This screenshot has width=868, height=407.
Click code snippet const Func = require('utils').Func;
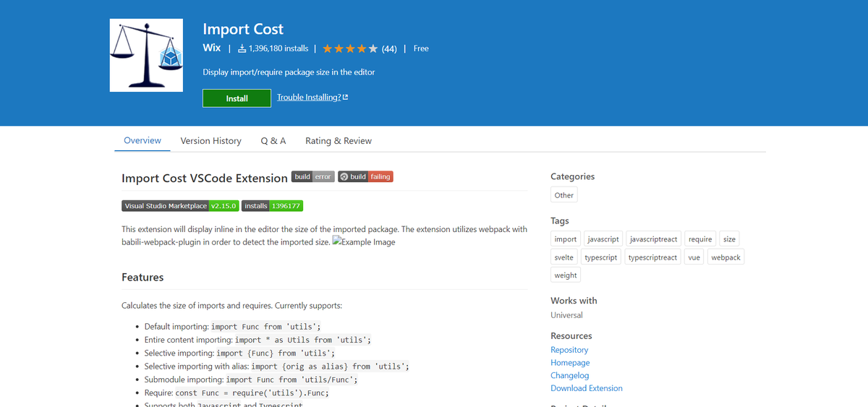[252, 393]
